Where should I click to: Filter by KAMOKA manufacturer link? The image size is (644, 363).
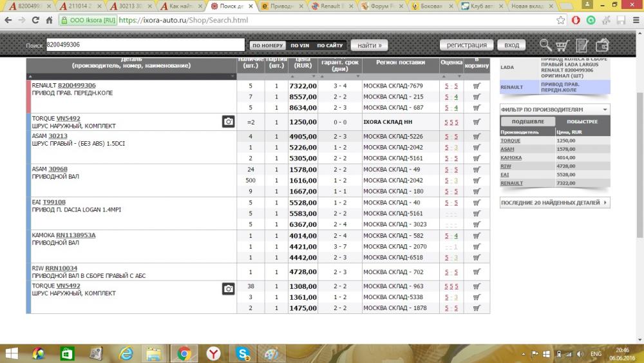coord(511,158)
